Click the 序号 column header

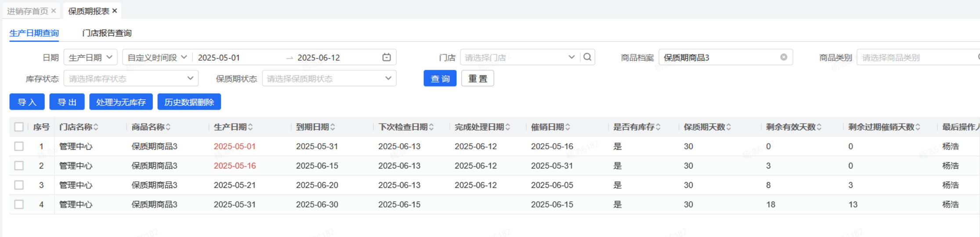click(41, 127)
